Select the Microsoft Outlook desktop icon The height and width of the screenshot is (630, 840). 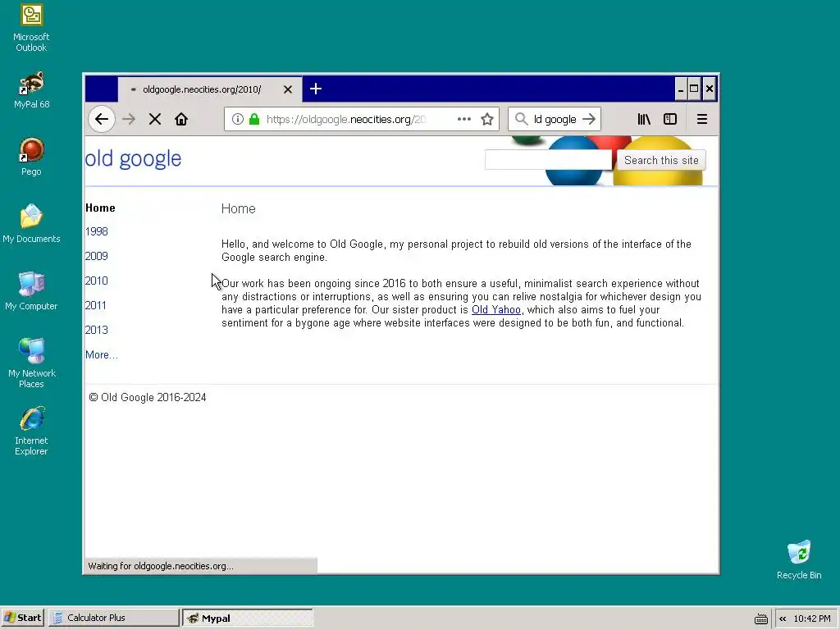click(31, 28)
